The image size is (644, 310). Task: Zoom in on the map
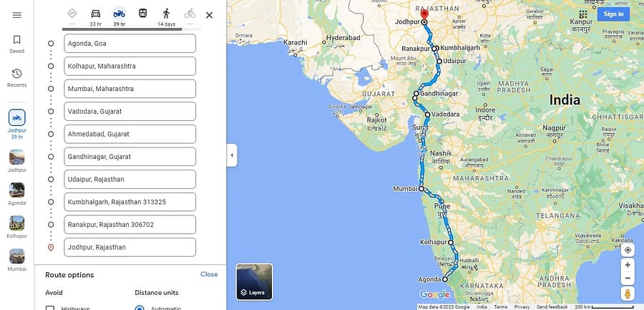[x=627, y=265]
